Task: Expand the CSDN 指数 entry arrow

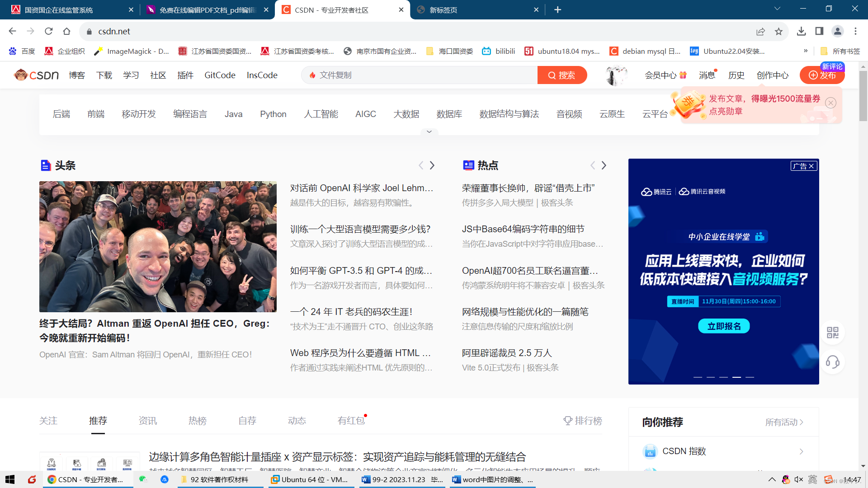Action: point(801,451)
